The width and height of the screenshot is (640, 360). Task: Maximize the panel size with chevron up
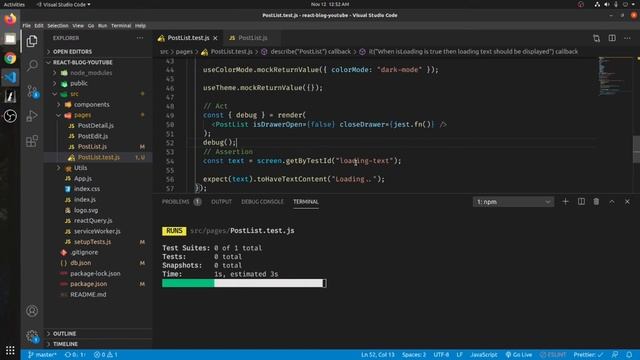click(612, 202)
